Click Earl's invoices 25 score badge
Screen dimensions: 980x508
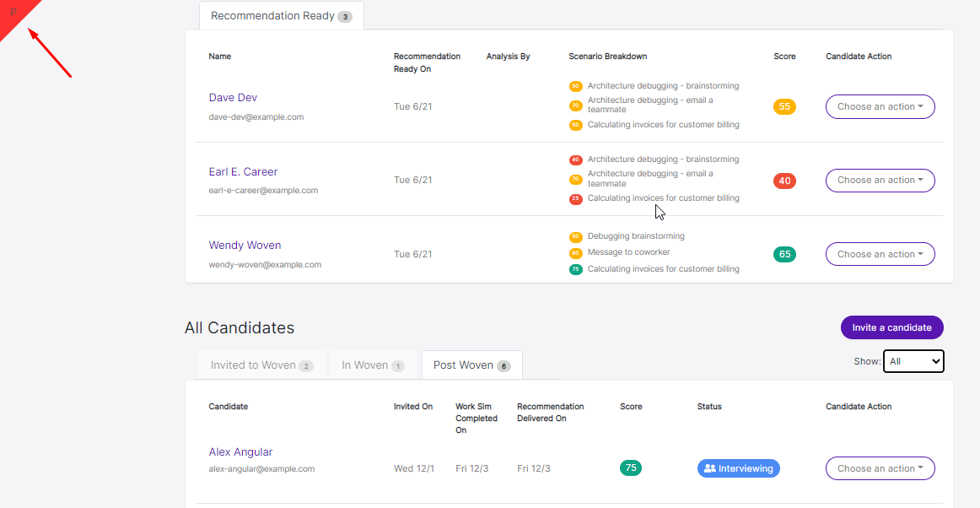[576, 199]
